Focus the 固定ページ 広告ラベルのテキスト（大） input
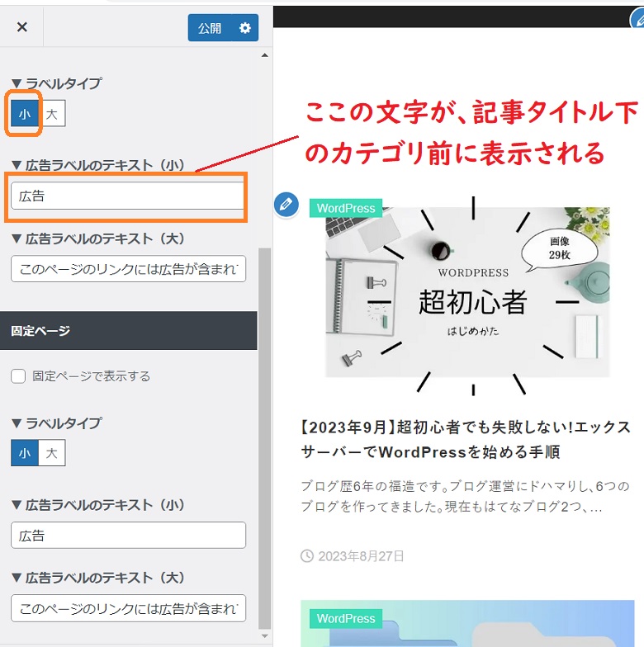 (x=128, y=608)
